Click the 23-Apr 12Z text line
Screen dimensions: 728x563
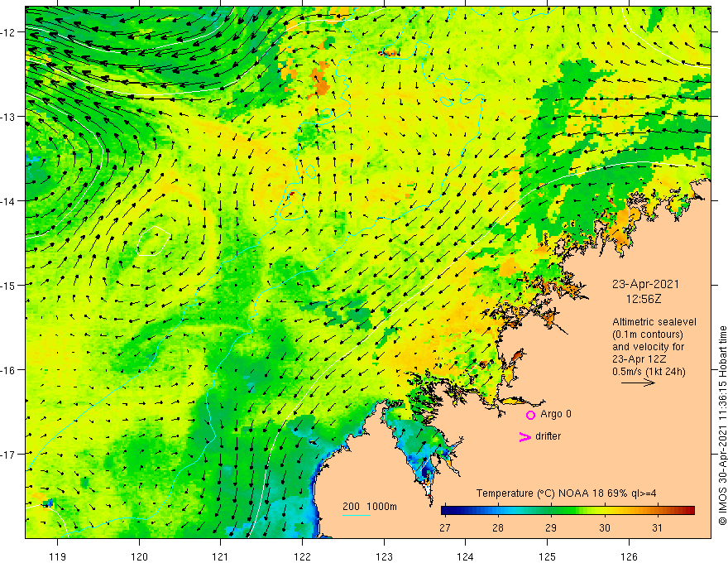[x=639, y=359]
